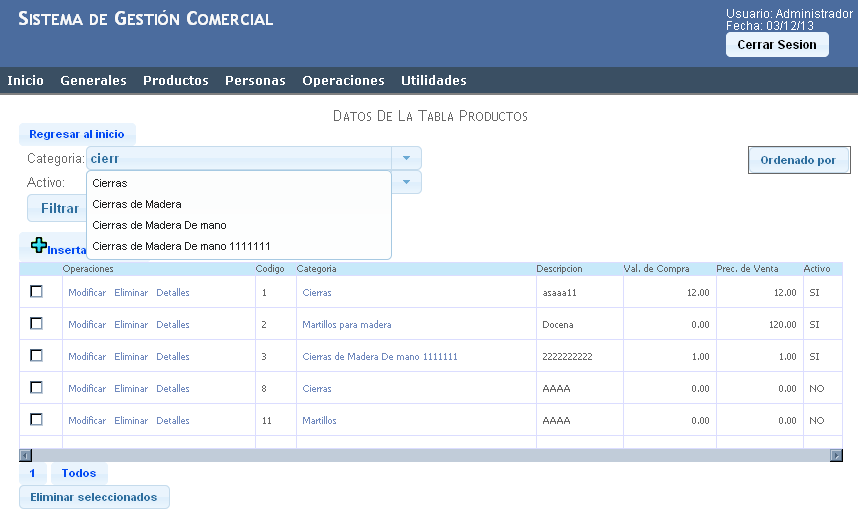This screenshot has height=525, width=858.
Task: Open the Operaciones menu
Action: [344, 80]
